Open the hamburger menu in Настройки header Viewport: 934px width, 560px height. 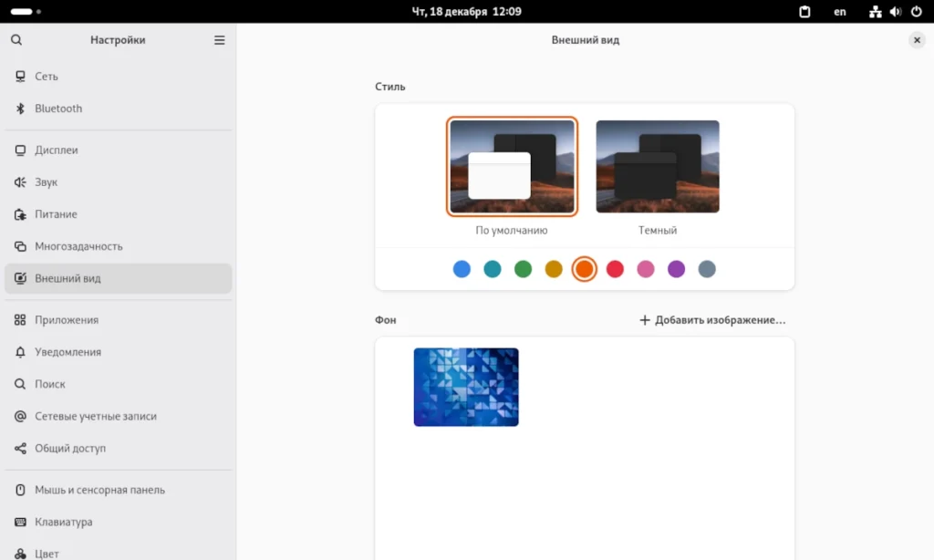tap(220, 40)
